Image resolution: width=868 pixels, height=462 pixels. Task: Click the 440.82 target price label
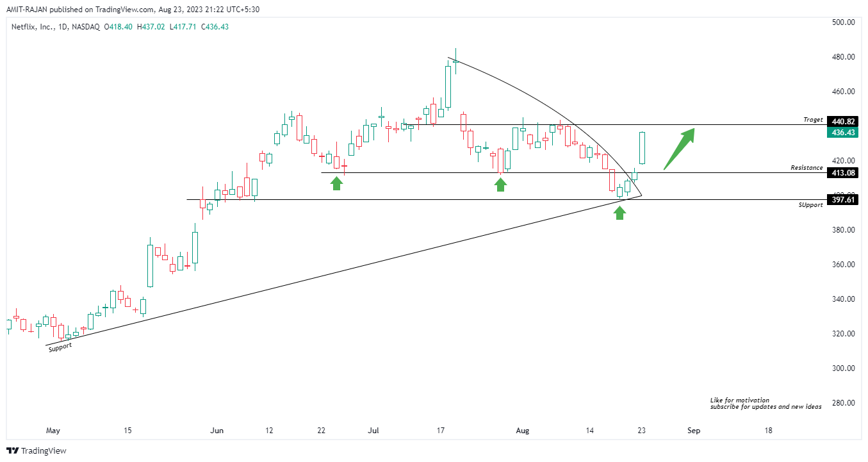[842, 121]
